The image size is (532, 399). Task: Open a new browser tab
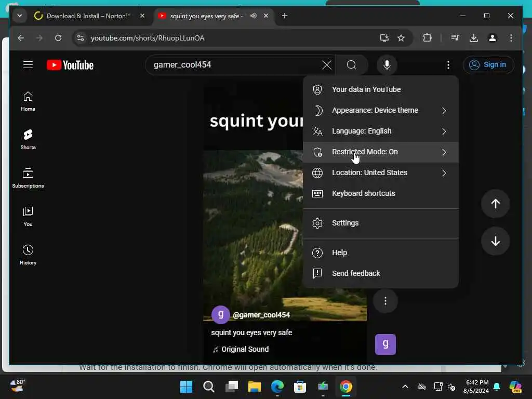284,16
